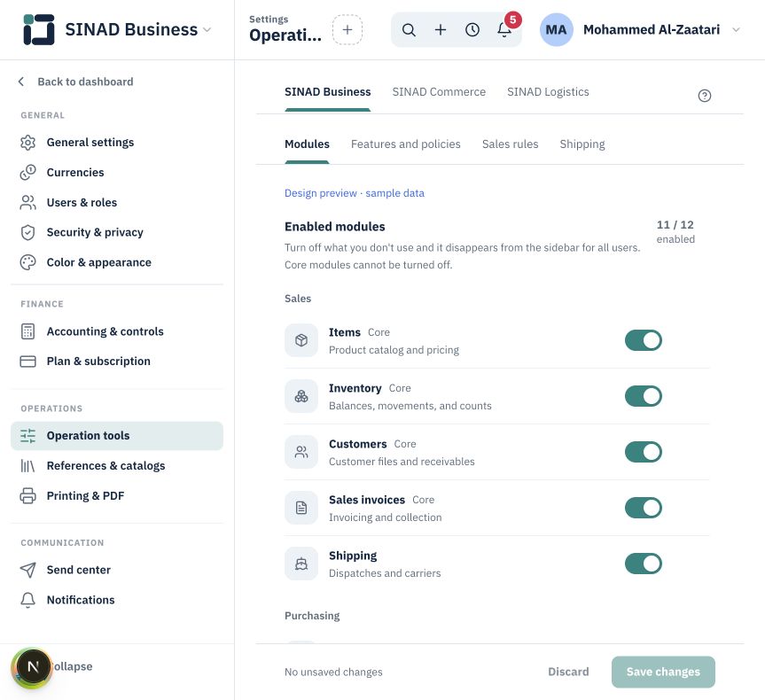Switch to SINAD Business tab
The height and width of the screenshot is (700, 765).
pyautogui.click(x=327, y=91)
